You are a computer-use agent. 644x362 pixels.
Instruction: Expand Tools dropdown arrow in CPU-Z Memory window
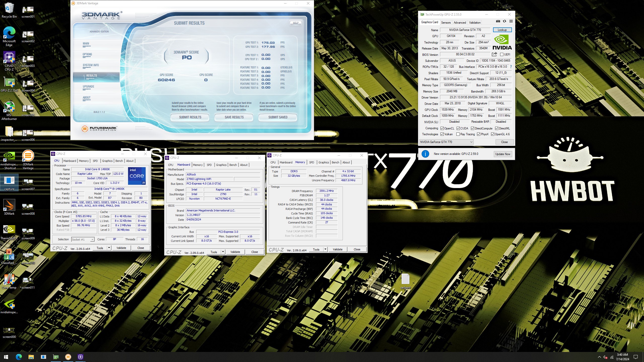325,249
